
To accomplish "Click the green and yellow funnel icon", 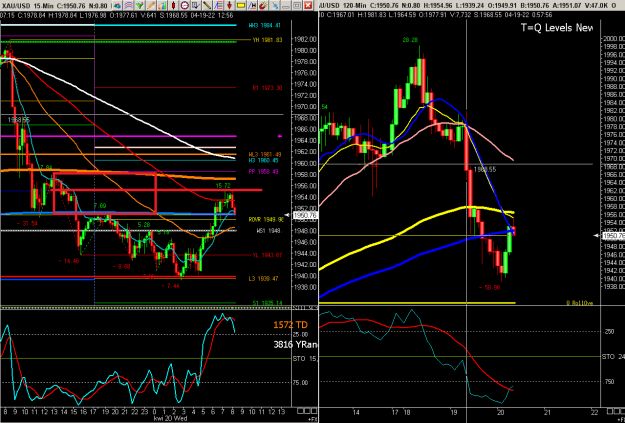I will (x=140, y=6).
